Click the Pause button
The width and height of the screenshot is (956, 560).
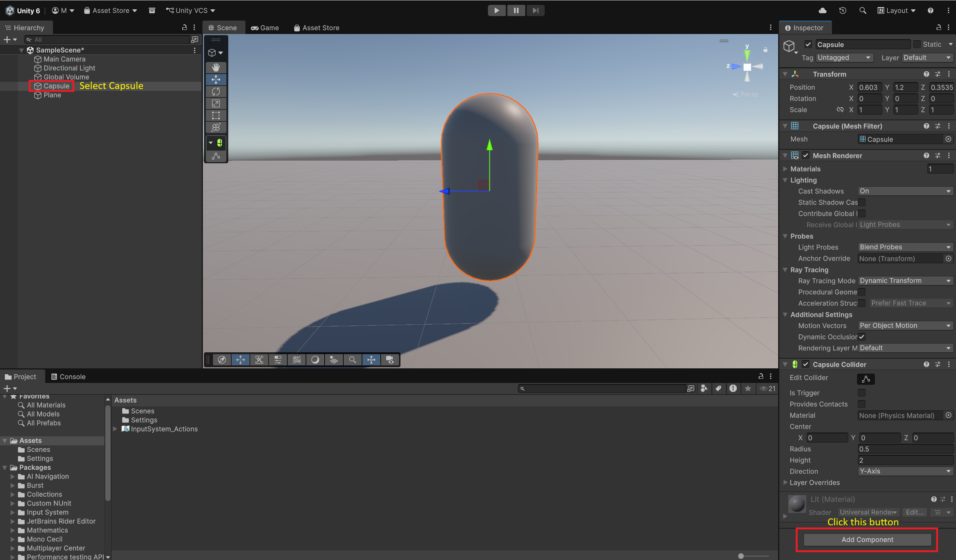(x=516, y=10)
